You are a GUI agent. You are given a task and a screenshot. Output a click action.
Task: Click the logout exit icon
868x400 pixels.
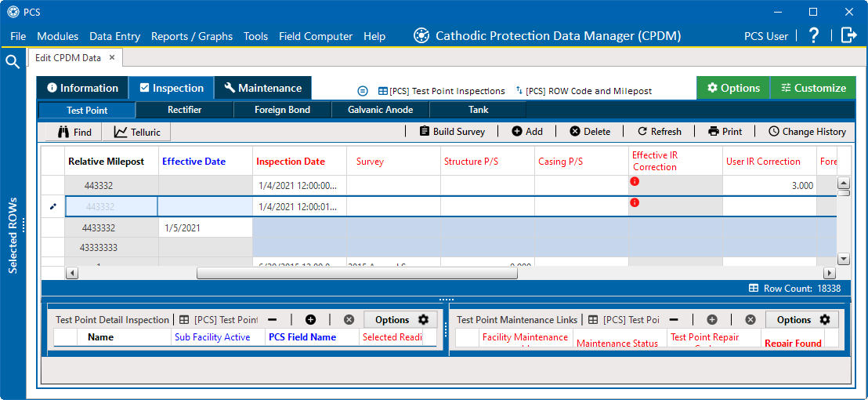(x=848, y=35)
